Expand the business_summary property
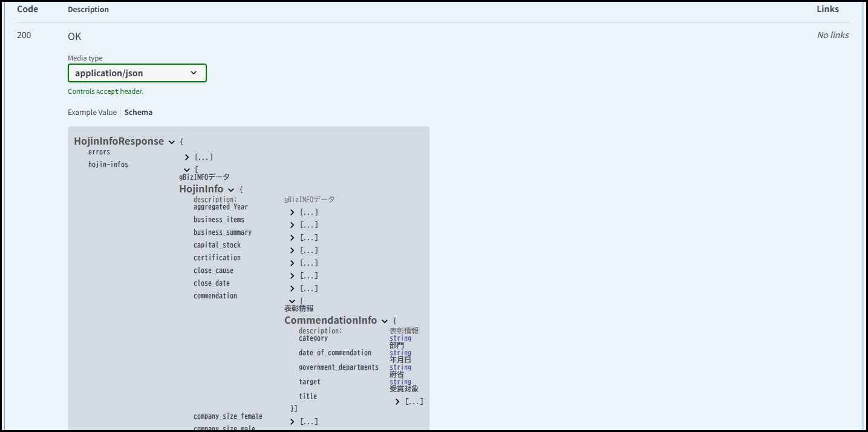Image resolution: width=868 pixels, height=432 pixels. pos(292,238)
